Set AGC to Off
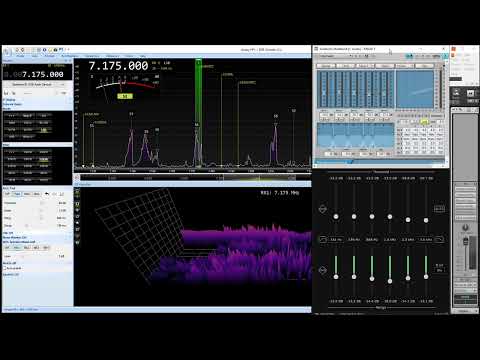Image resolution: width=480 pixels, height=360 pixels. tap(7, 194)
